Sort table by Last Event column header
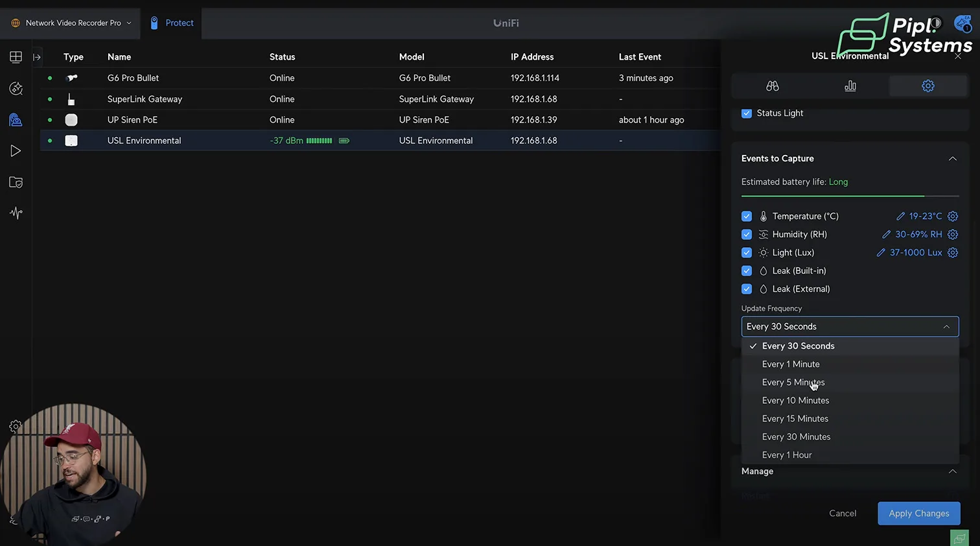The height and width of the screenshot is (546, 980). click(x=640, y=57)
